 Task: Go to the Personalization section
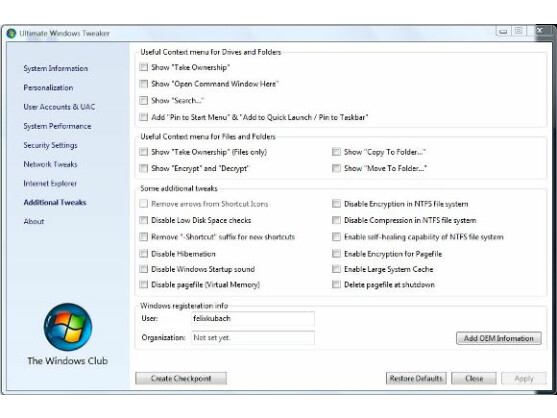click(x=48, y=87)
